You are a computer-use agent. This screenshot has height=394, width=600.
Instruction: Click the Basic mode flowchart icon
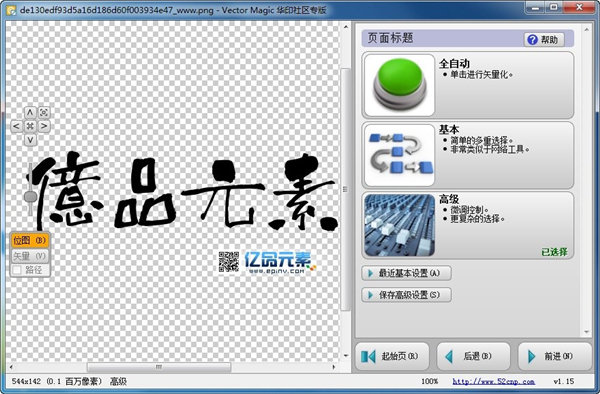399,155
